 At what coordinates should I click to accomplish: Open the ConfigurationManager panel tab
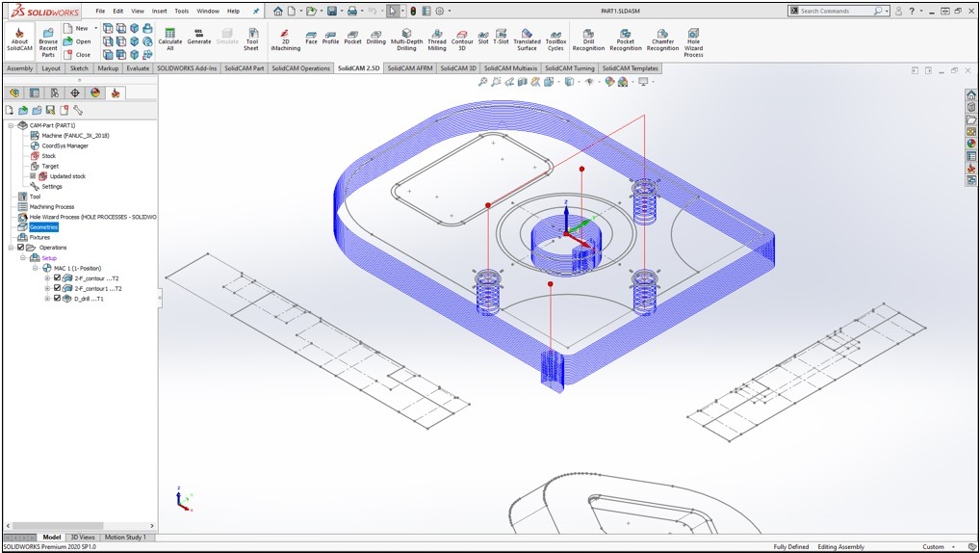54,92
